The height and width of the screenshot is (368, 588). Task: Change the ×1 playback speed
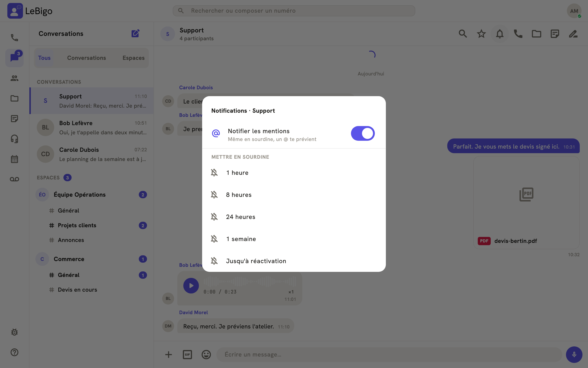(x=291, y=292)
